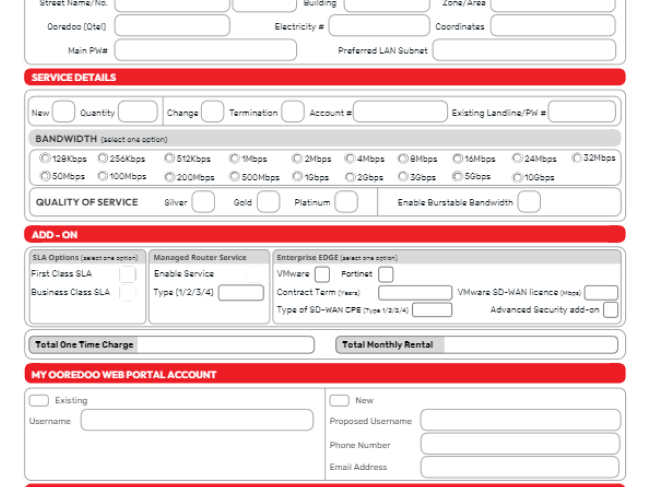This screenshot has height=487, width=650.
Task: Click the ADD - ON section header
Action: point(325,235)
